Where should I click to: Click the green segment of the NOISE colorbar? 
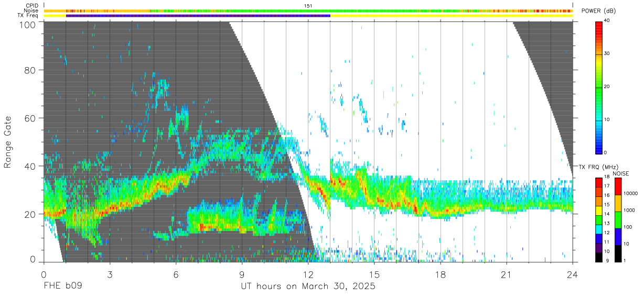coord(617,220)
